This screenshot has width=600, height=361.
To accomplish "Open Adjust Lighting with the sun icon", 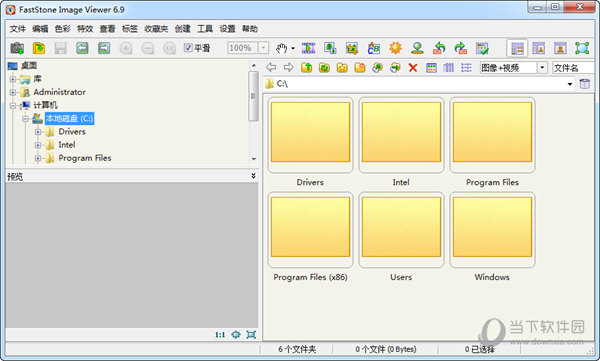I will click(x=395, y=48).
